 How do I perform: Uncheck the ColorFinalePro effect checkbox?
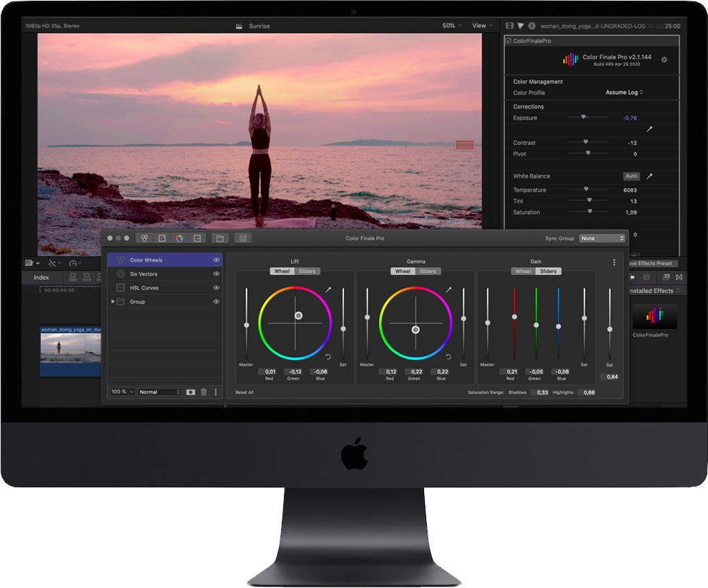[x=509, y=41]
